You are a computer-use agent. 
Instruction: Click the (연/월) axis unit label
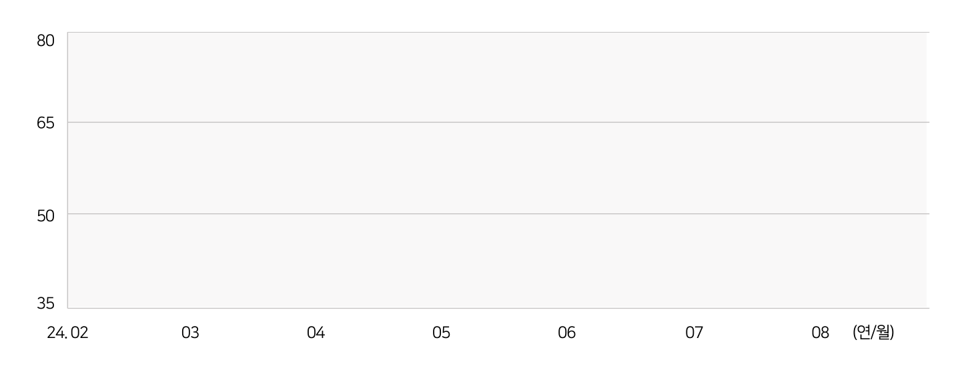[873, 332]
